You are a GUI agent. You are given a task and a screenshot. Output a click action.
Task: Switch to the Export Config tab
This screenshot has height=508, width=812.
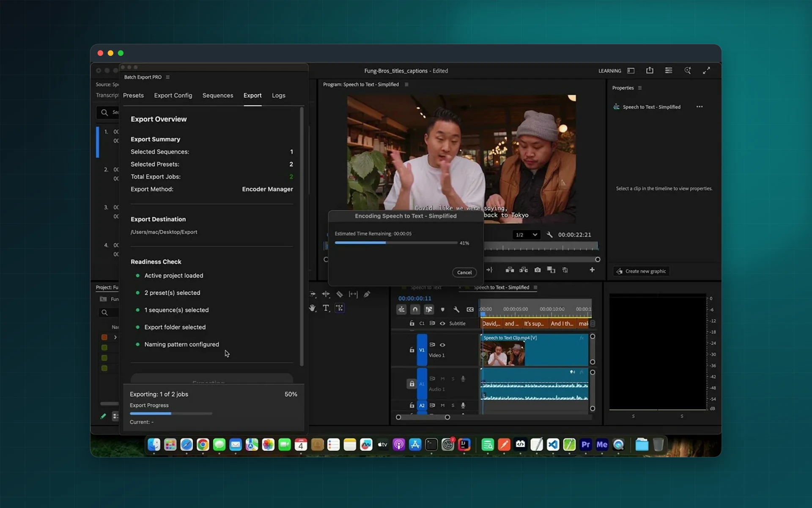point(173,96)
